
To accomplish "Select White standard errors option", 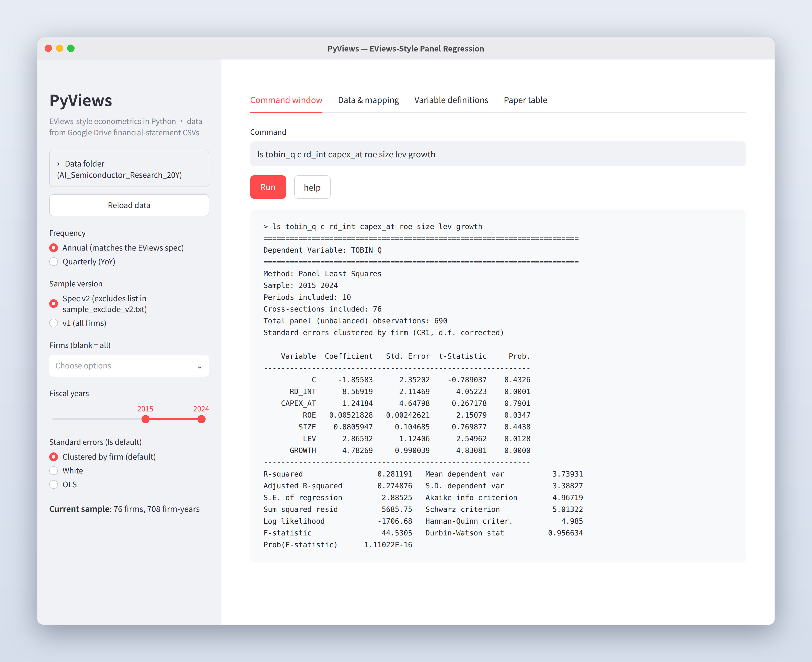I will point(53,471).
